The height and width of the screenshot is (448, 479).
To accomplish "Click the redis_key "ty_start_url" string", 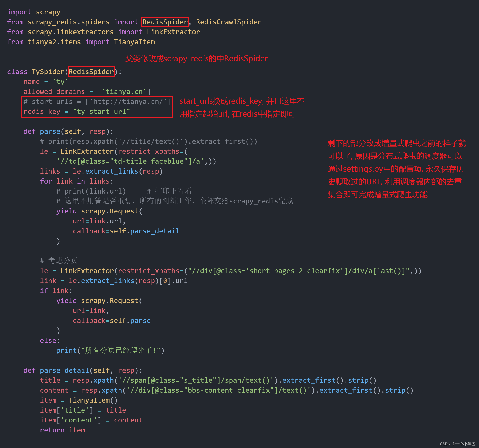I will (x=101, y=112).
